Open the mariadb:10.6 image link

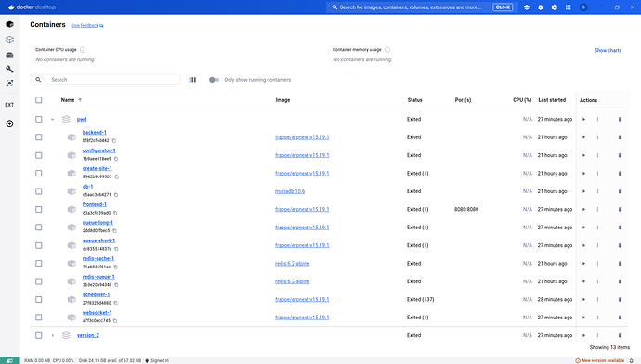point(290,191)
